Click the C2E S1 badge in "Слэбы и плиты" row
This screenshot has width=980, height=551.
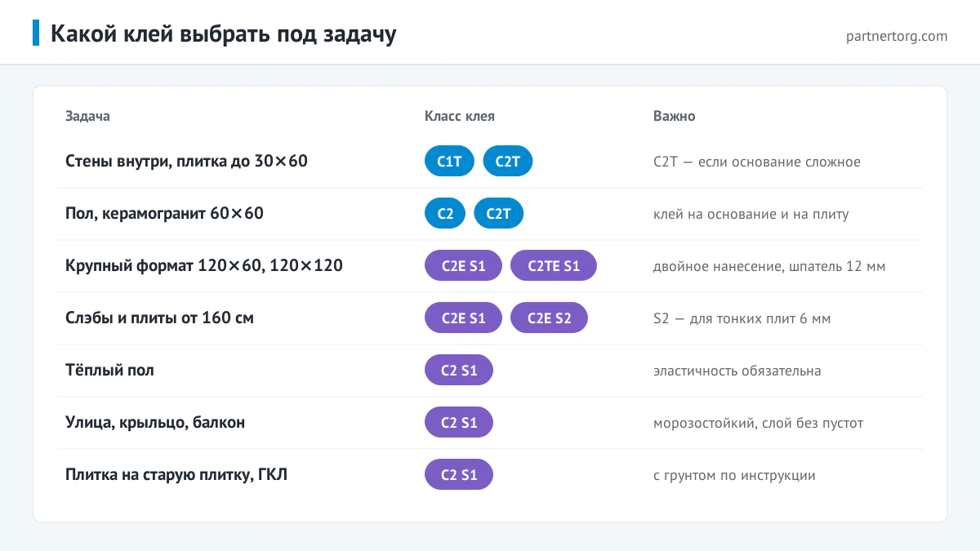pyautogui.click(x=464, y=318)
